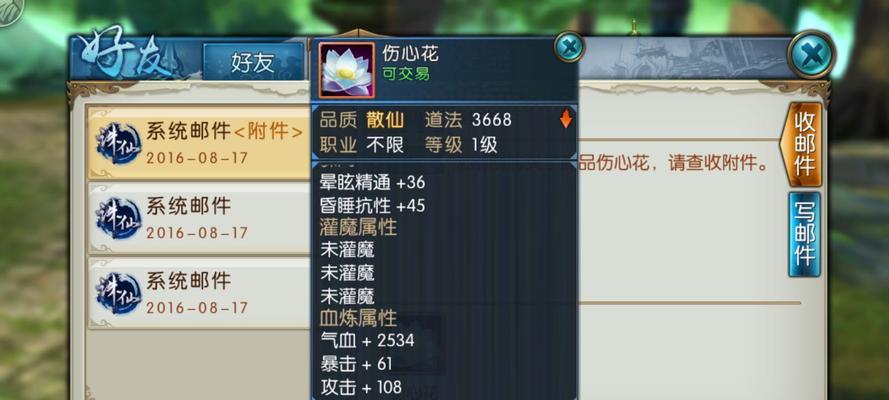889x400 pixels.
Task: Click the 诛仙 logo icon on third mail
Action: pos(118,293)
